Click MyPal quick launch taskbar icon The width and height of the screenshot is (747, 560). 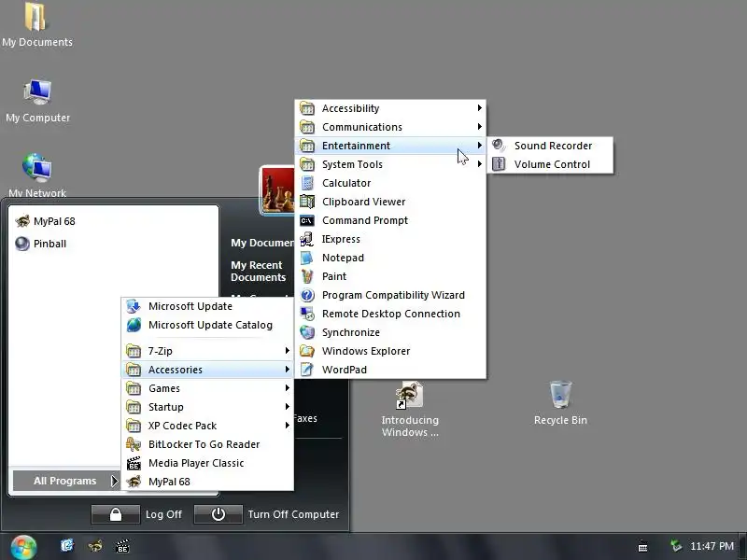(95, 546)
